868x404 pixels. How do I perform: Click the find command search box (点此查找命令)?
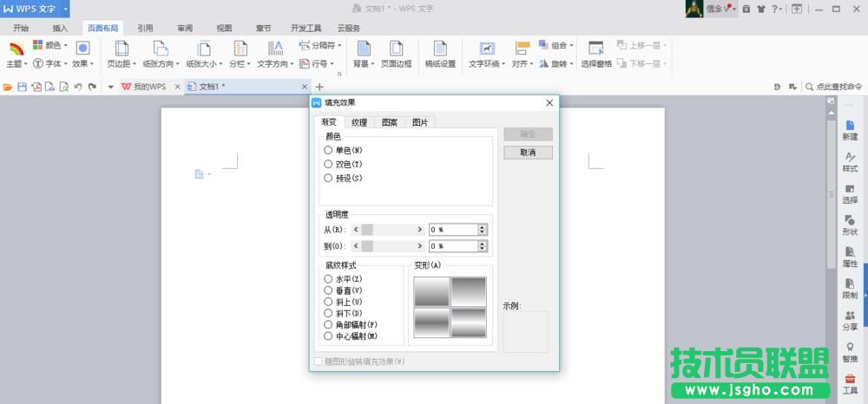coord(834,87)
